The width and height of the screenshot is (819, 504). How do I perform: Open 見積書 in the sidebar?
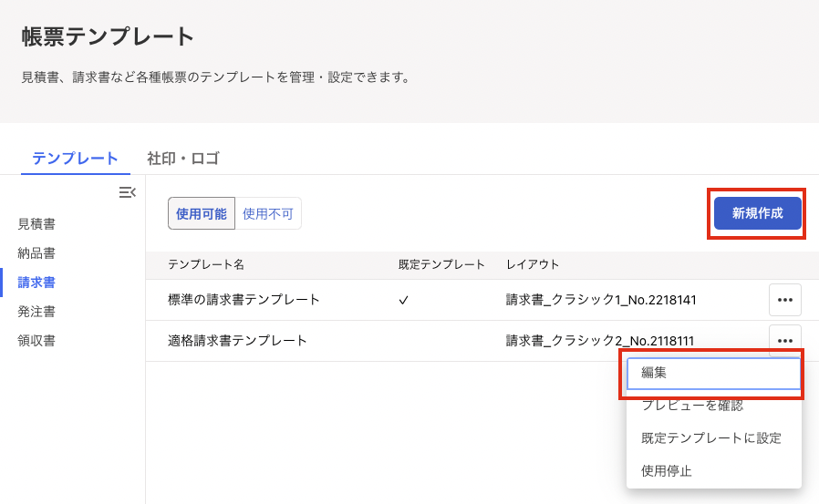tap(36, 224)
